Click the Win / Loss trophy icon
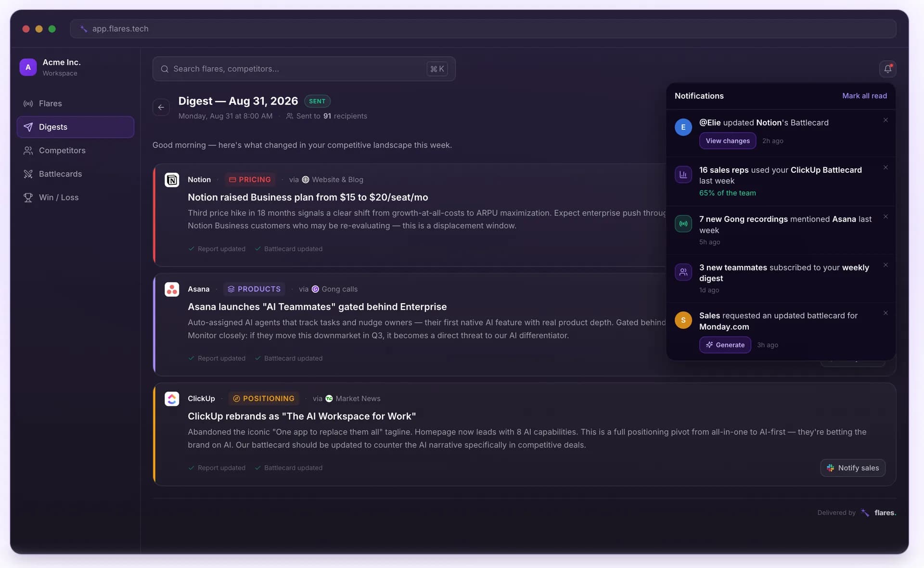Viewport: 924px width, 568px height. coord(28,197)
